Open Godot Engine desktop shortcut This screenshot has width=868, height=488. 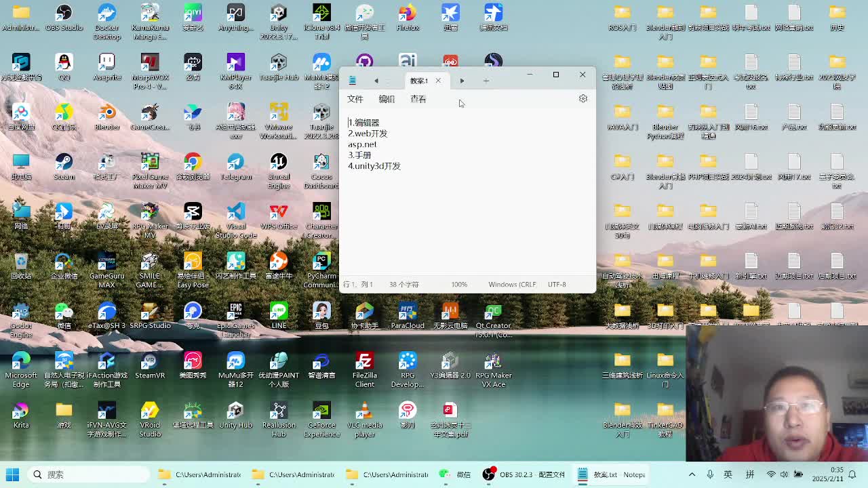pos(21,319)
